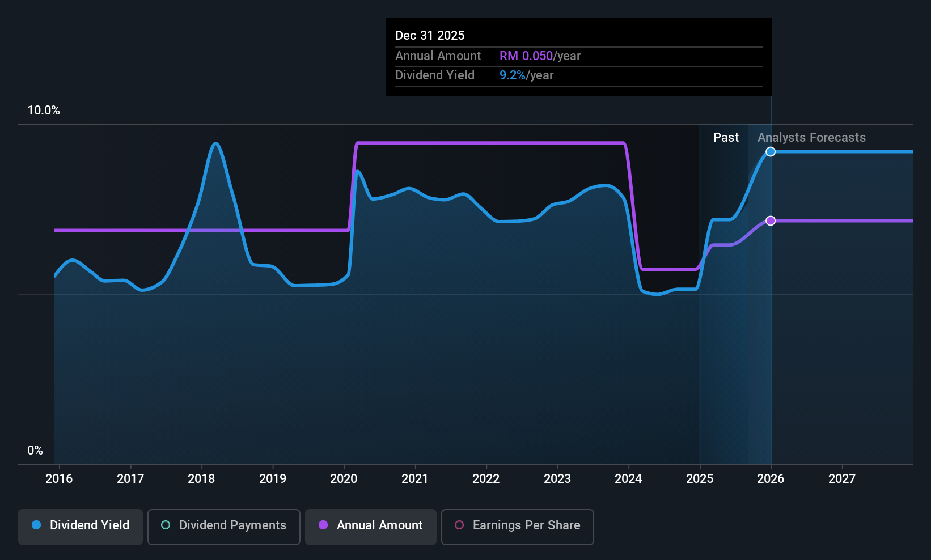Toggle the Dividend Yield series
Image resolution: width=931 pixels, height=560 pixels.
tap(81, 527)
